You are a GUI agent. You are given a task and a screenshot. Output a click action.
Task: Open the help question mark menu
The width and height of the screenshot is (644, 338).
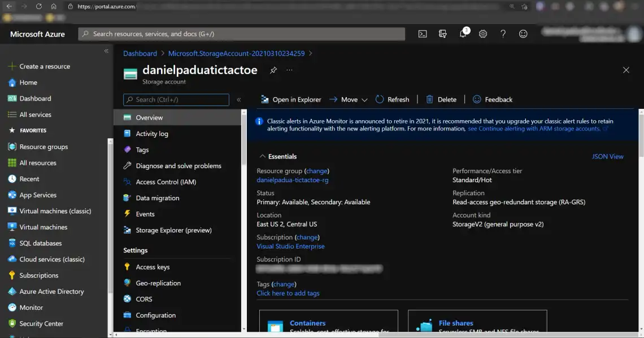click(503, 33)
